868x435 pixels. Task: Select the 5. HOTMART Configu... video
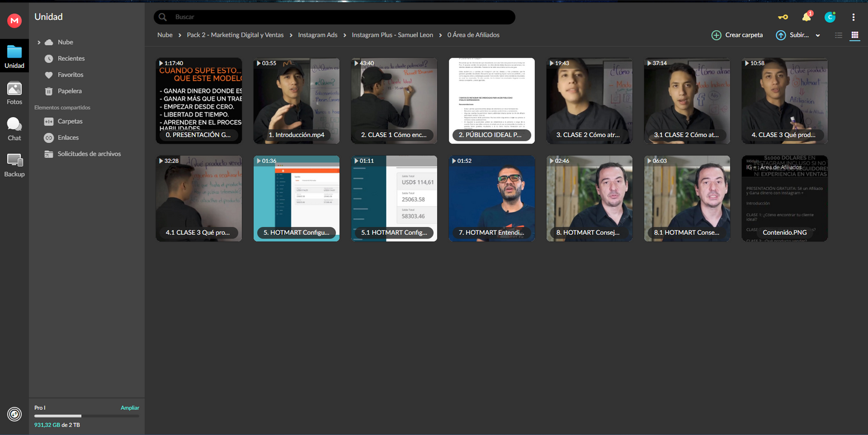[x=296, y=198]
